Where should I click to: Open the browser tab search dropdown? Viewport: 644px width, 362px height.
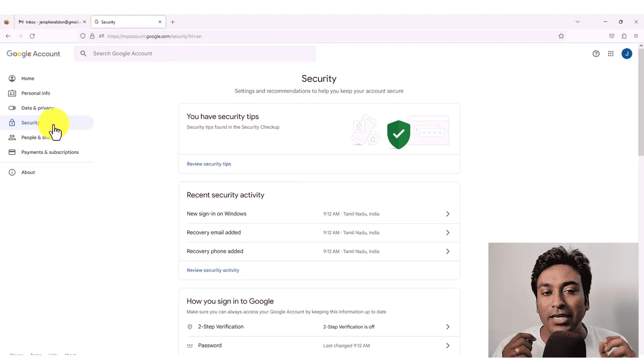(578, 22)
